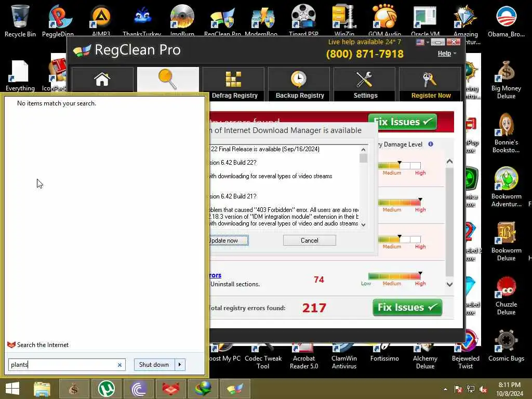Viewport: 532px width, 399px height.
Task: Launch Big Money Deluxe desktop shortcut
Action: 506,79
